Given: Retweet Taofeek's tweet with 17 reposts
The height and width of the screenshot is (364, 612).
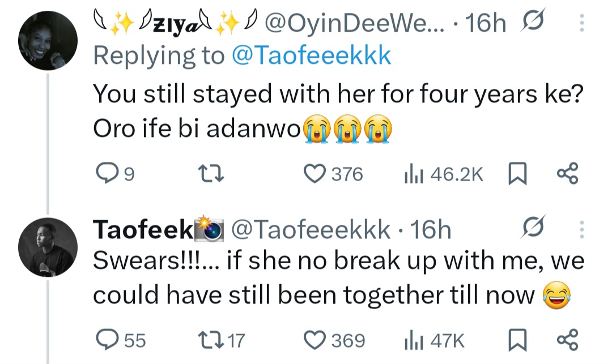Looking at the screenshot, I should (x=214, y=340).
